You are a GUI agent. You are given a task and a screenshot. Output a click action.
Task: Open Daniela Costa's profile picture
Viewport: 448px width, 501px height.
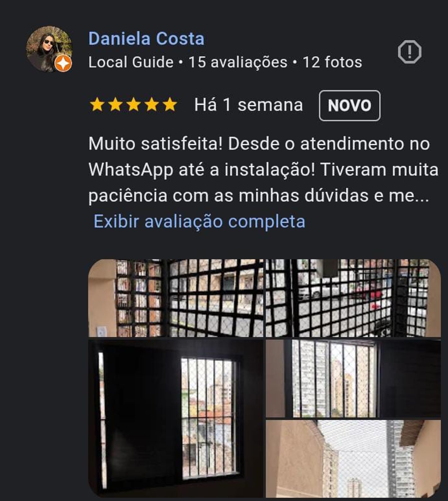[x=49, y=49]
